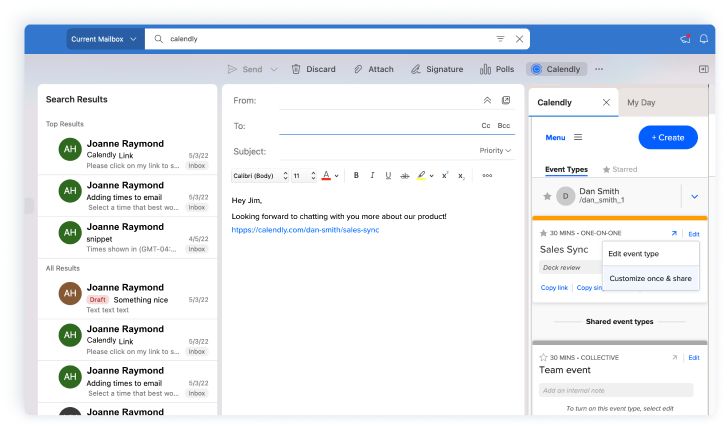Click Edit on Sales Sync event
This screenshot has width=727, height=428.
click(x=694, y=234)
